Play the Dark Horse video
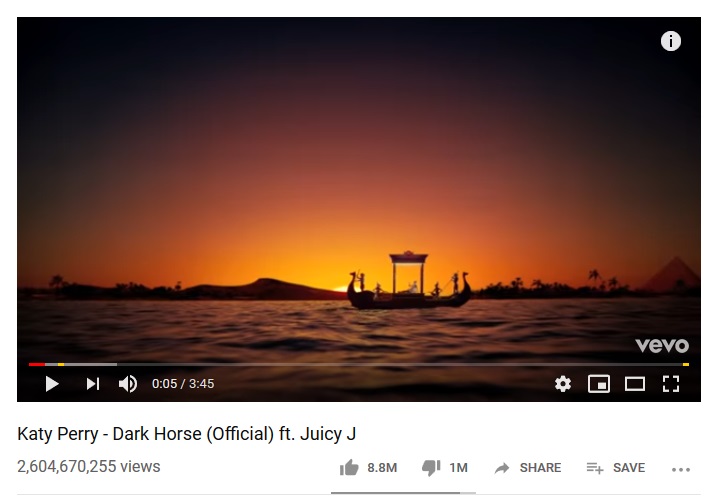712x501 pixels. point(52,384)
